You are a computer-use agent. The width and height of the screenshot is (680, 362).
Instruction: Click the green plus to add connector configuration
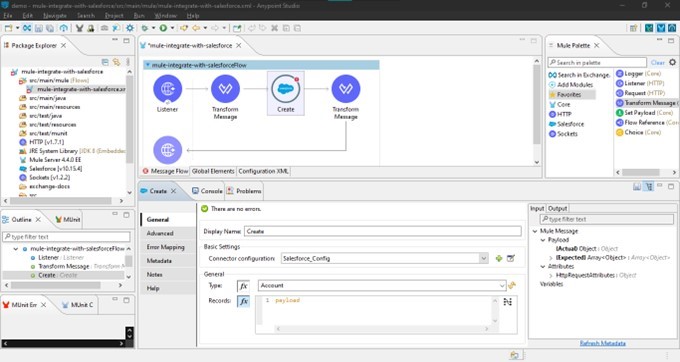pyautogui.click(x=499, y=258)
